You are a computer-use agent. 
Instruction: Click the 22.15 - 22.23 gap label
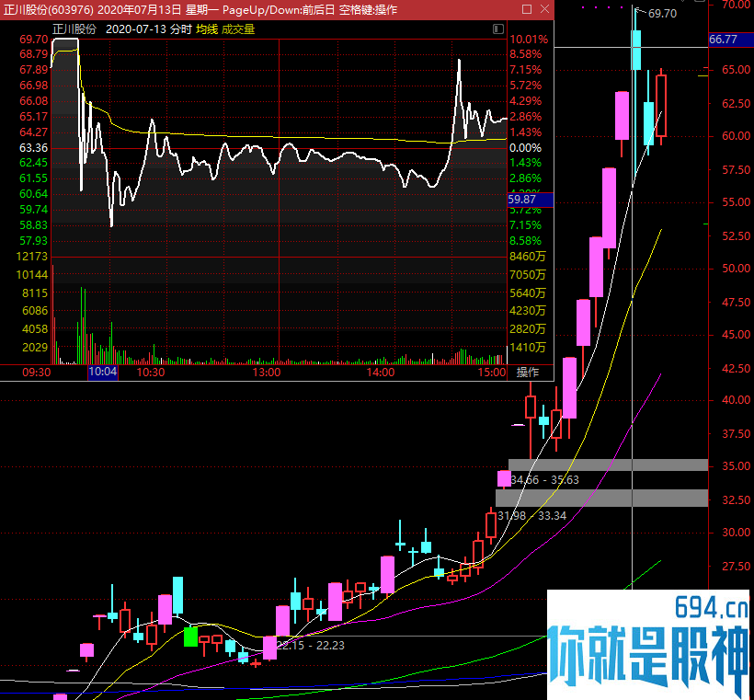pos(311,645)
